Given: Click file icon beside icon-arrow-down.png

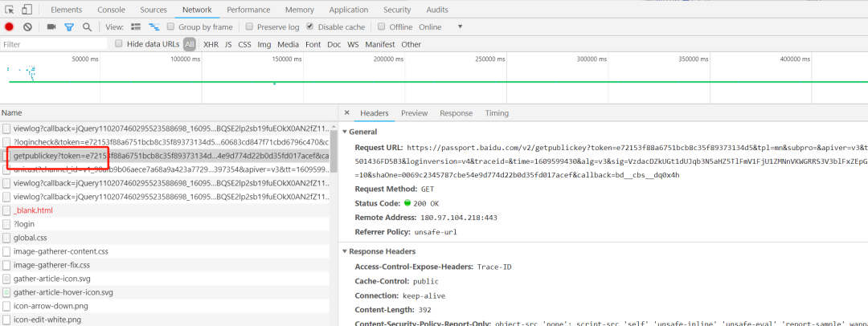Looking at the screenshot, I should [6, 306].
